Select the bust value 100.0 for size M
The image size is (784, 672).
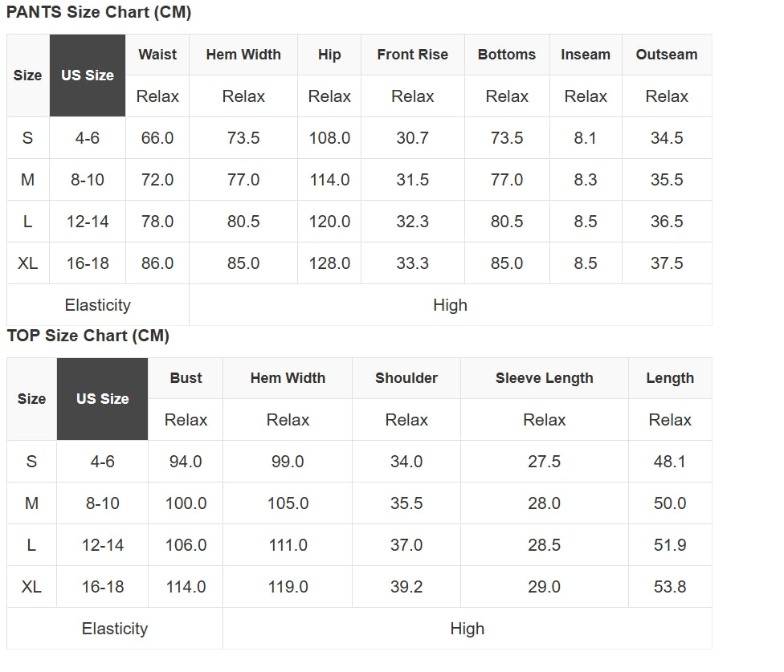click(186, 503)
